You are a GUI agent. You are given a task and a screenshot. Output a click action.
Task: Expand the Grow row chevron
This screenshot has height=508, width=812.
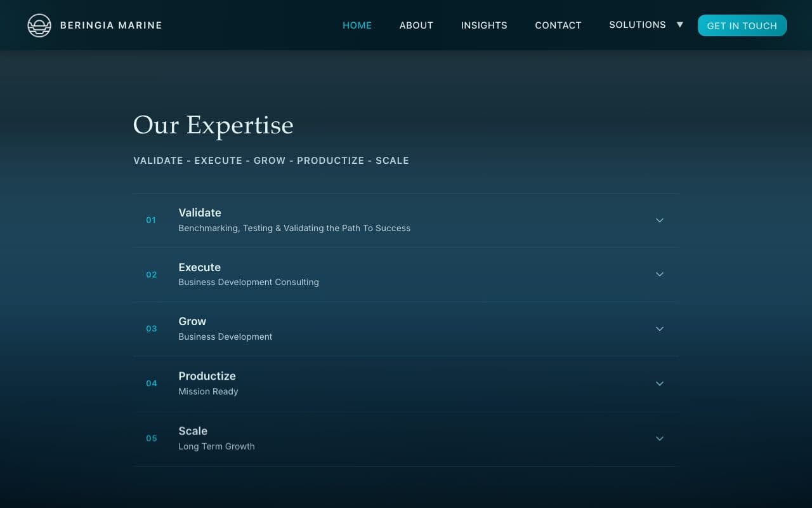point(660,329)
